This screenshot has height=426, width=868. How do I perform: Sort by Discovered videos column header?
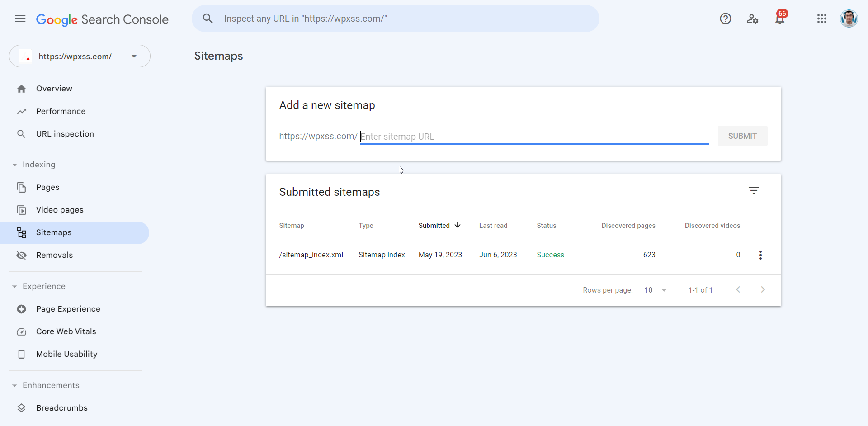[x=712, y=226]
